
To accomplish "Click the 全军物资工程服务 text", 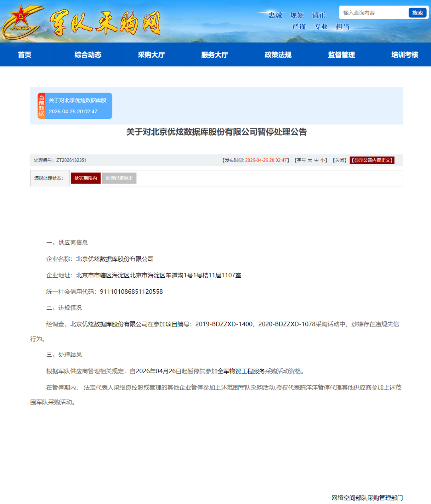I will 241,371.
